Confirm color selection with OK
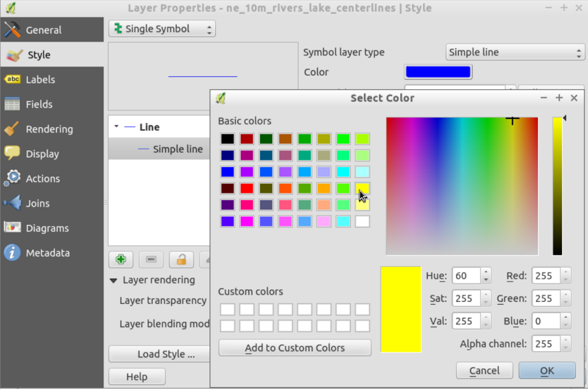 click(x=547, y=371)
